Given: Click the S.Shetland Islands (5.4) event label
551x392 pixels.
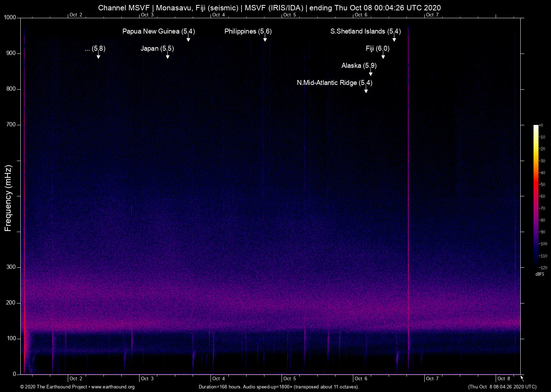Looking at the screenshot, I should [365, 31].
